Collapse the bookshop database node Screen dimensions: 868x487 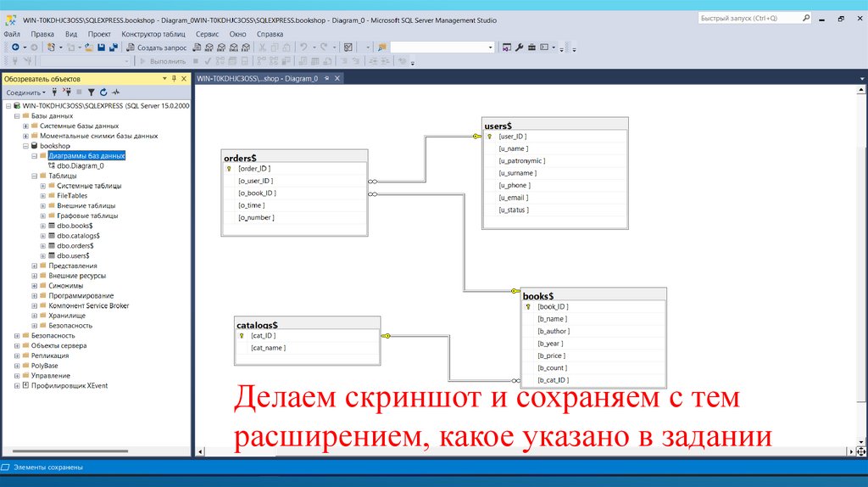click(25, 146)
